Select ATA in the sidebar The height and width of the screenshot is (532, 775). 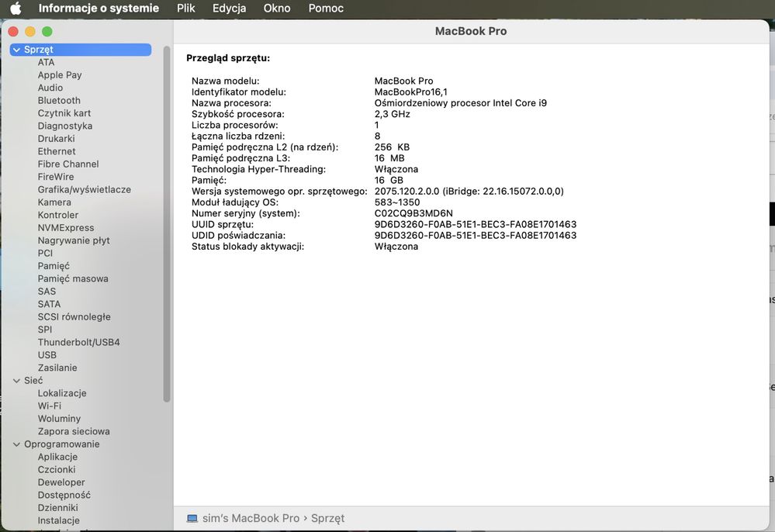click(x=46, y=62)
